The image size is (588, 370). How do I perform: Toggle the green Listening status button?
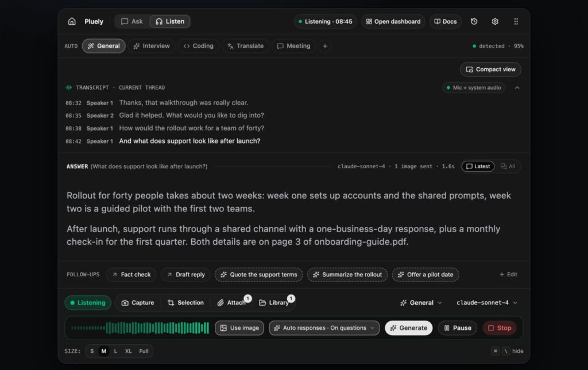pyautogui.click(x=88, y=303)
